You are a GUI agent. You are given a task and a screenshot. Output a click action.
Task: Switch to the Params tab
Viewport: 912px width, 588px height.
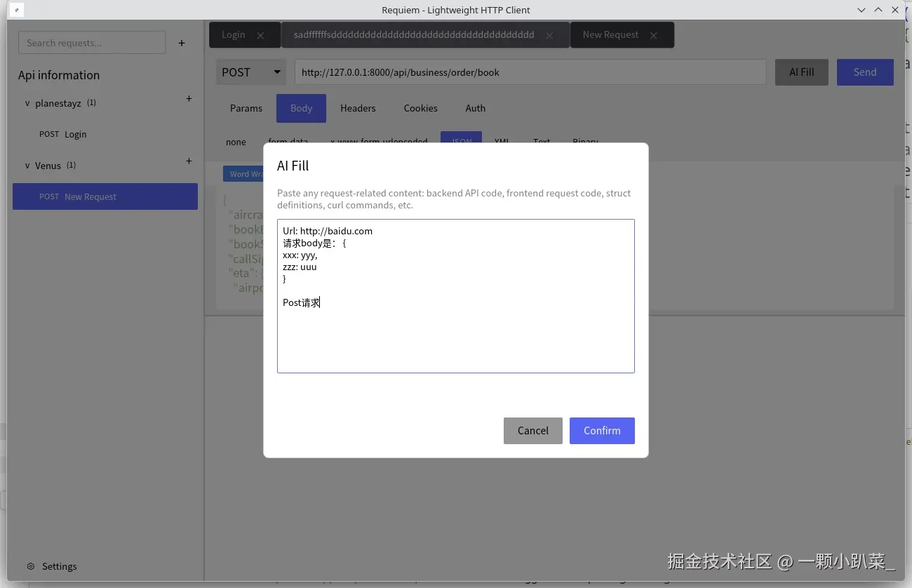click(246, 108)
